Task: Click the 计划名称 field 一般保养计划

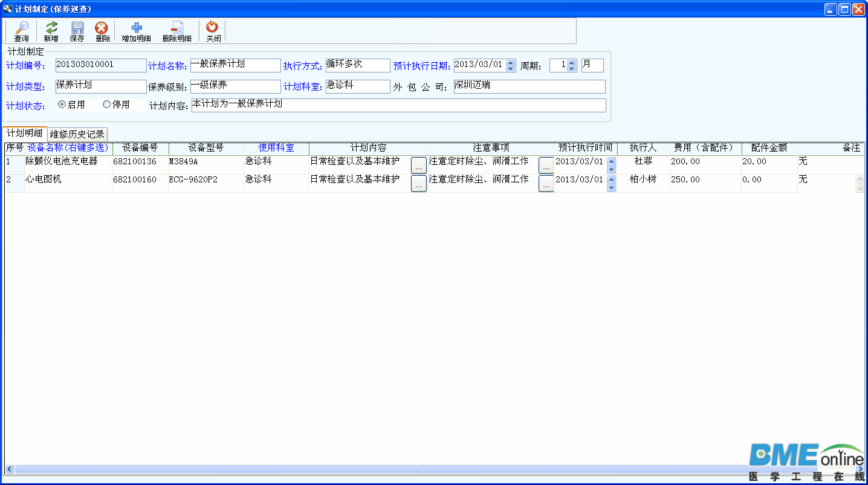Action: tap(236, 65)
